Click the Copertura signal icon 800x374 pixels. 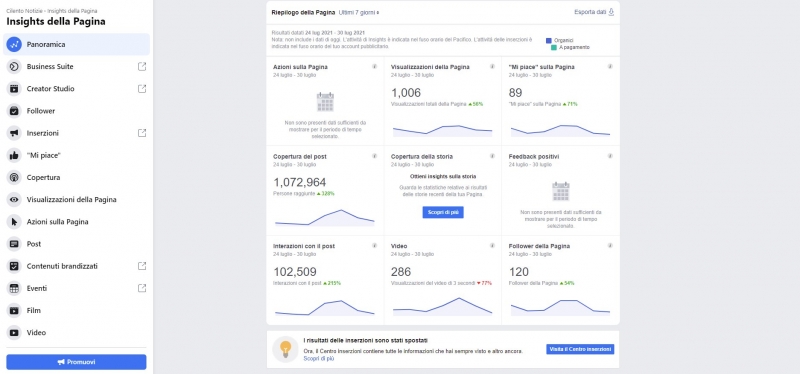[14, 178]
